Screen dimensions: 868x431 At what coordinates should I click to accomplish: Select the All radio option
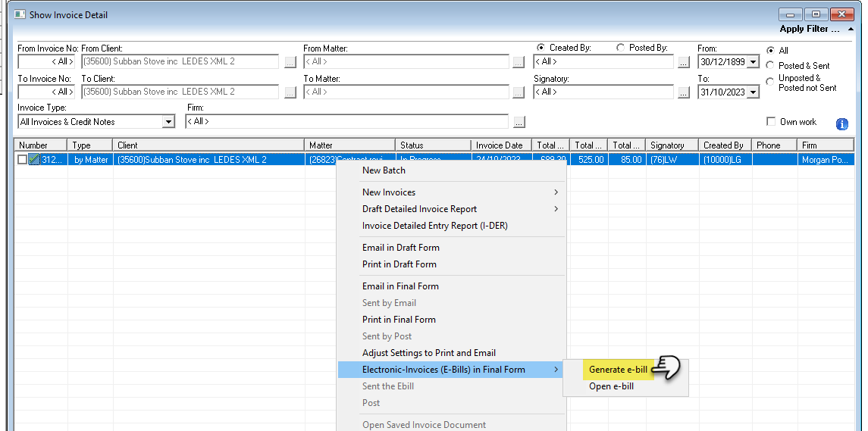(770, 50)
